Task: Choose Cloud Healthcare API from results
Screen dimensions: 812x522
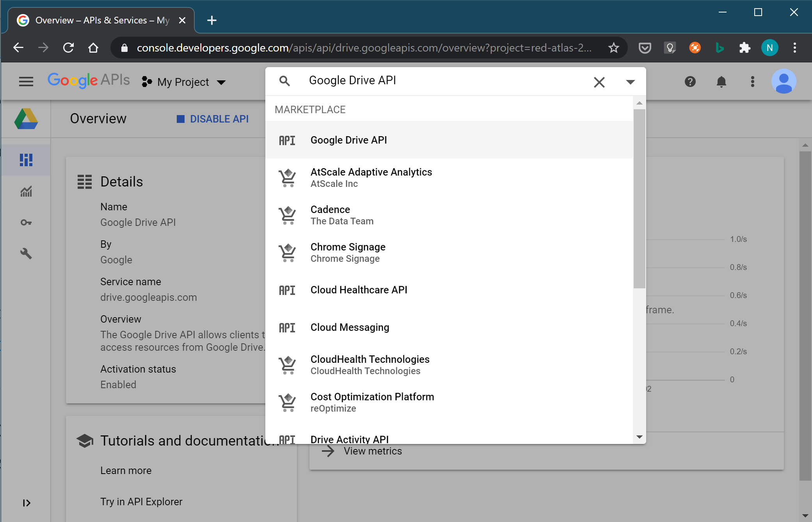Action: (359, 290)
